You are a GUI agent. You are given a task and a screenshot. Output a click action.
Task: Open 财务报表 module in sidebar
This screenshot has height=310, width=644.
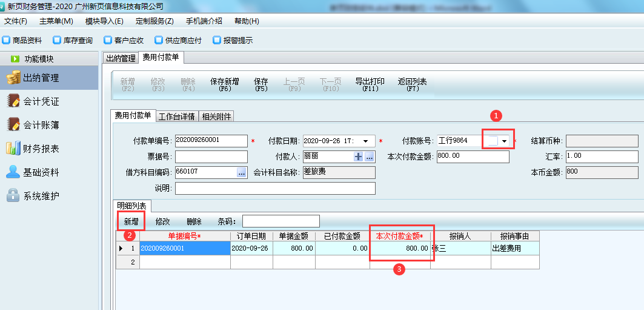click(x=41, y=149)
